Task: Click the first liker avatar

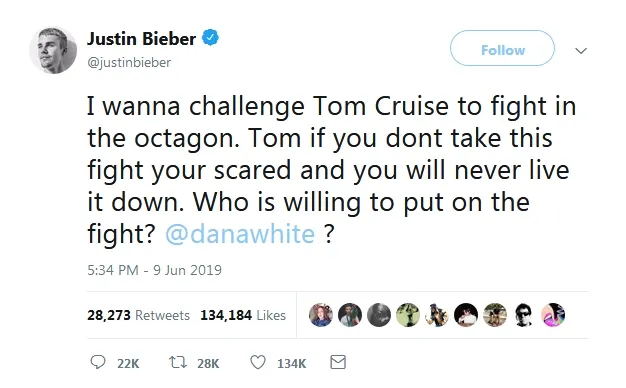Action: (321, 315)
